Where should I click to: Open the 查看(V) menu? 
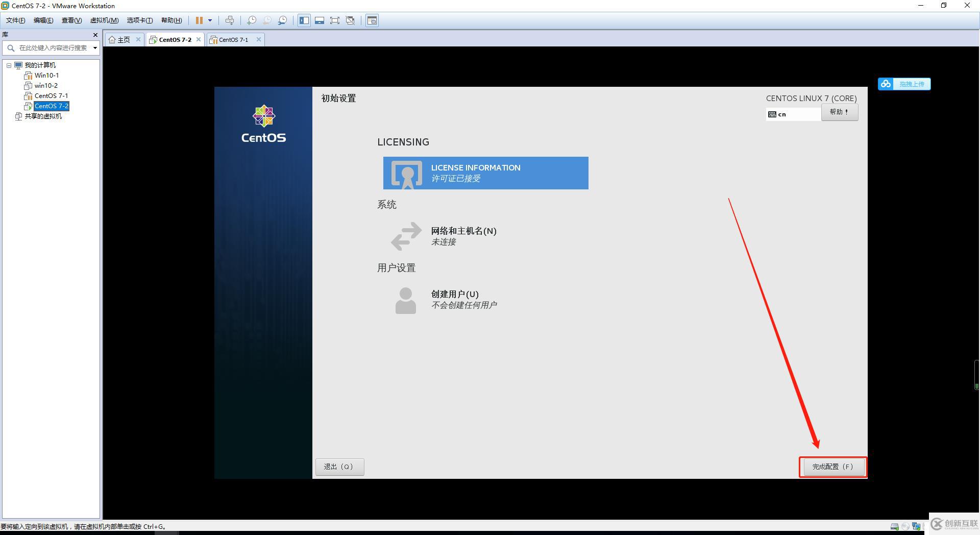tap(71, 20)
